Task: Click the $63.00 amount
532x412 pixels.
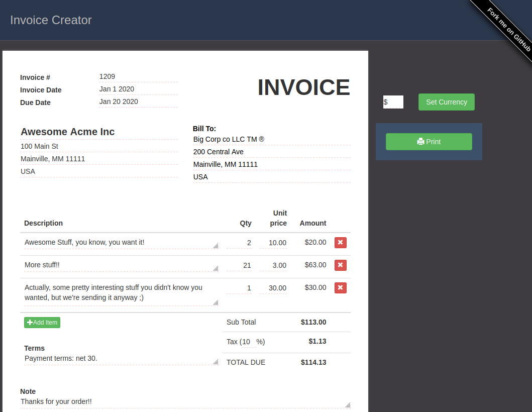Action: [x=315, y=265]
